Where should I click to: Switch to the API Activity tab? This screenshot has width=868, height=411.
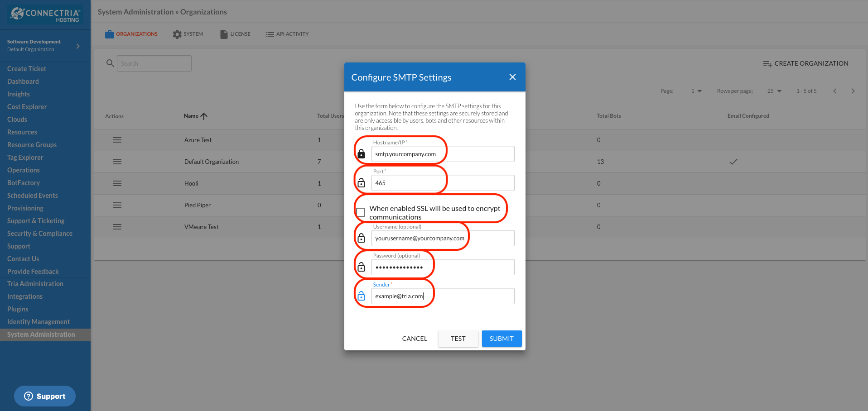pos(287,34)
